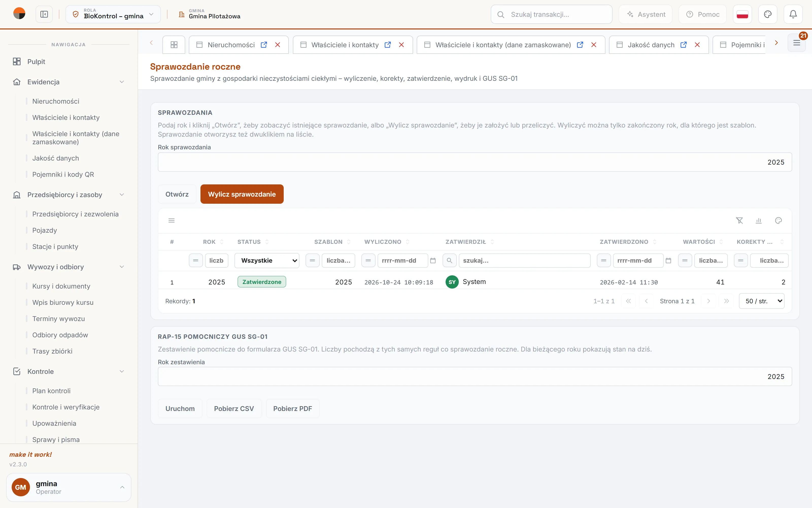The image size is (812, 508).
Task: Click the Wylicz sprawozdanie button
Action: (242, 194)
